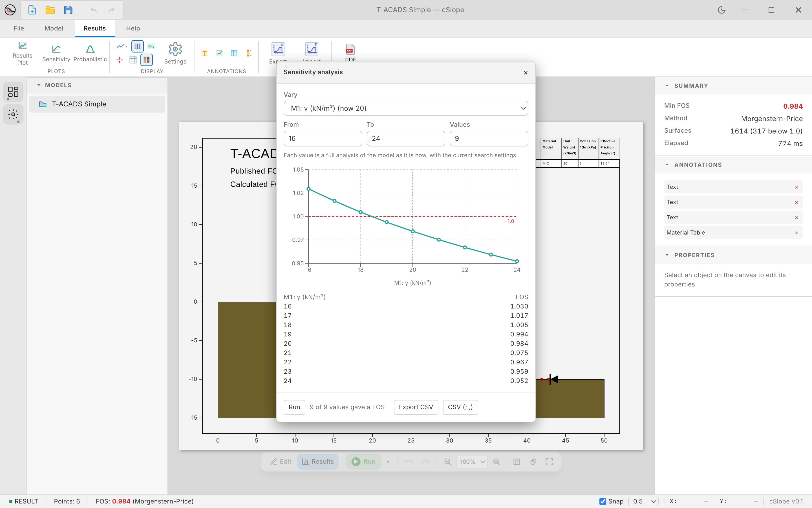The image size is (812, 508).
Task: Open the Probabilistic plot tool
Action: (90, 53)
